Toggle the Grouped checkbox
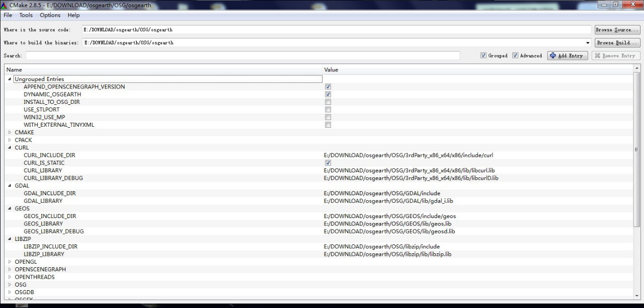The width and height of the screenshot is (644, 308). [x=483, y=56]
